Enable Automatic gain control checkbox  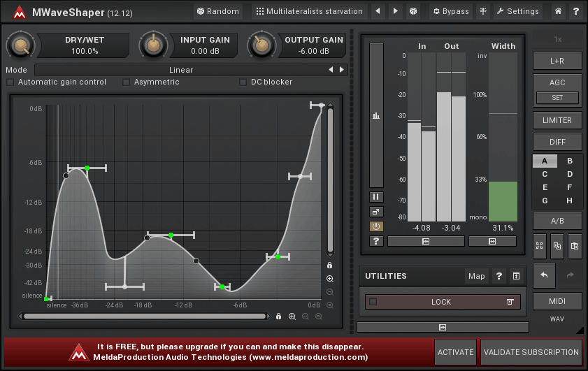10,82
